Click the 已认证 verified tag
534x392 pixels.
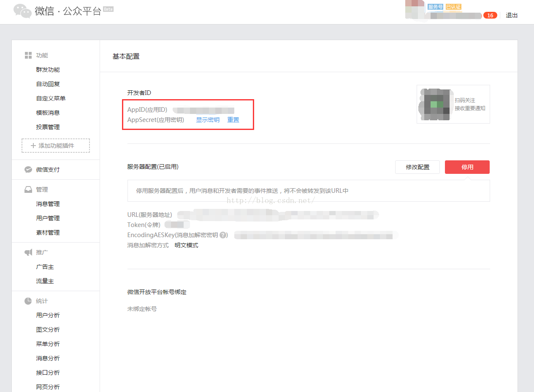(x=453, y=7)
